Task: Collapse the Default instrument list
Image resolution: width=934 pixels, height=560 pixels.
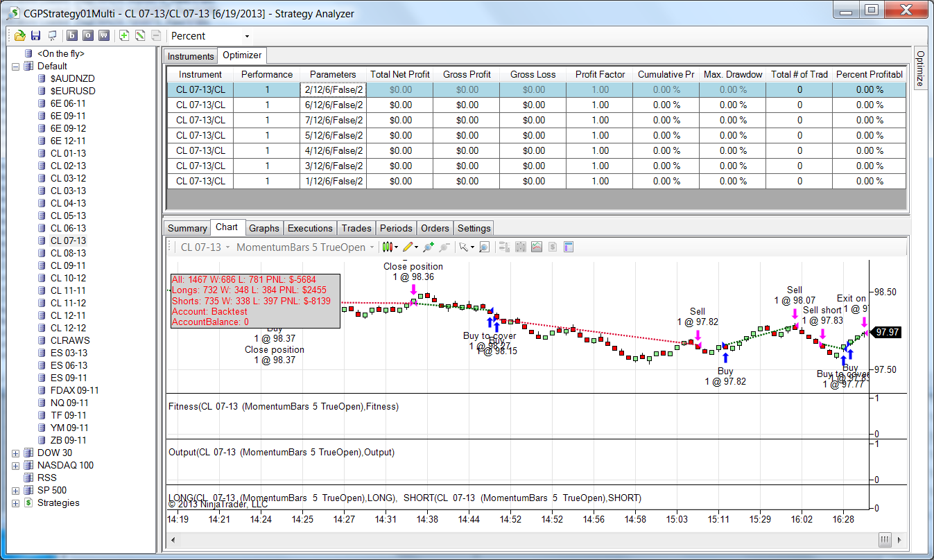Action: coord(15,67)
